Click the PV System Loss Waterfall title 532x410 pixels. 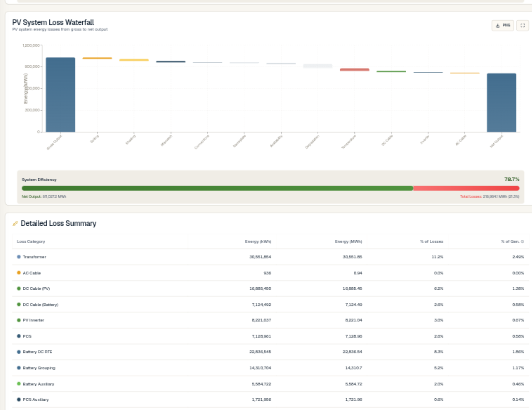coord(53,22)
